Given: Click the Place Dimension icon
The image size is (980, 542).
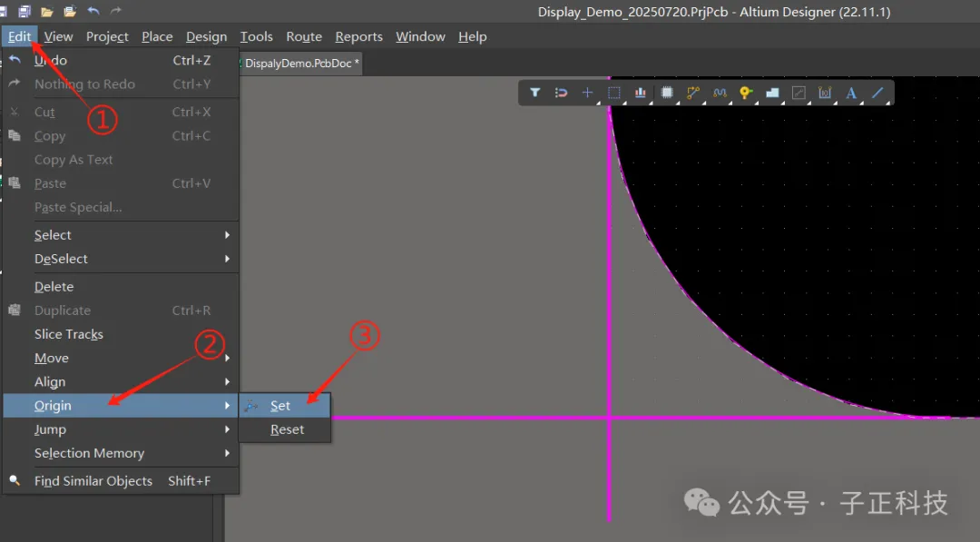Looking at the screenshot, I should [825, 93].
